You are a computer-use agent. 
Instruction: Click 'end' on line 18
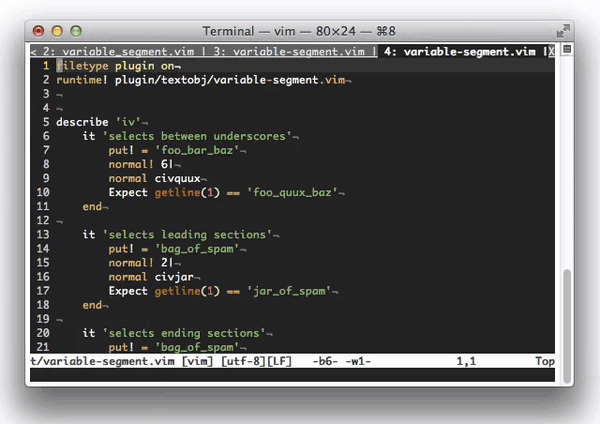[x=92, y=305]
